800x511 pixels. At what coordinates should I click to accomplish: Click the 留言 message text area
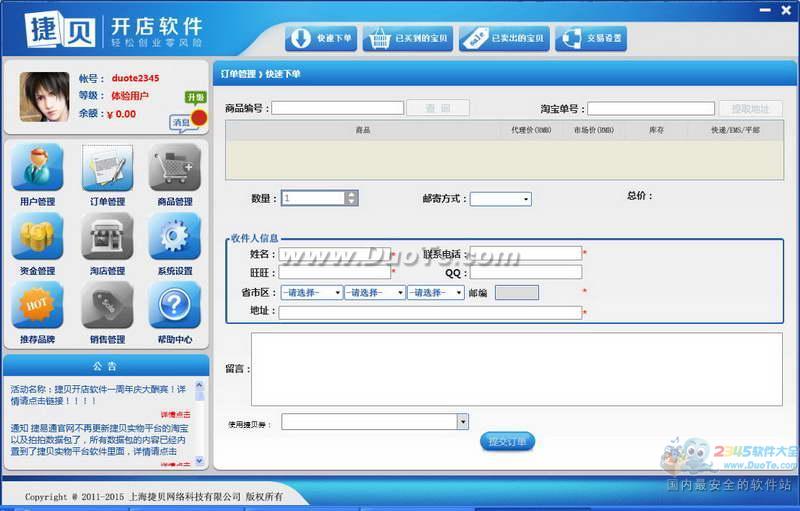click(x=516, y=369)
